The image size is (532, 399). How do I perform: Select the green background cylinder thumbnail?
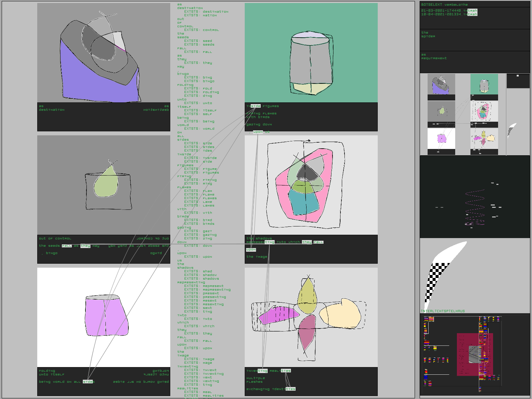point(484,84)
